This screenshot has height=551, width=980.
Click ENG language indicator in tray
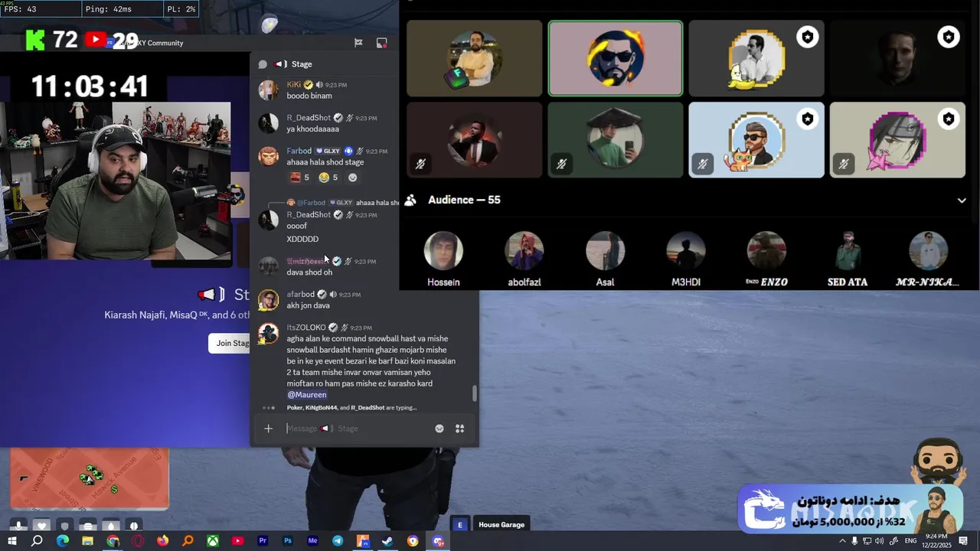pos(910,541)
